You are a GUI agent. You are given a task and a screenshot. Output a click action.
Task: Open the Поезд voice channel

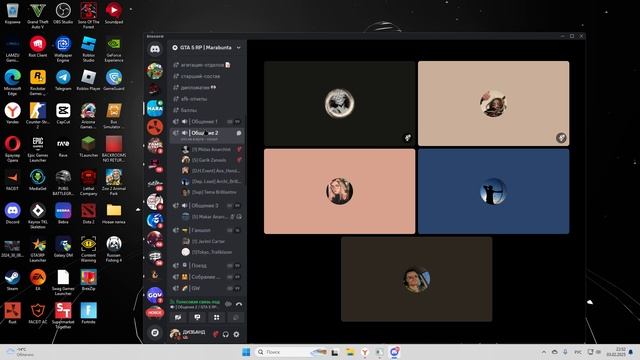click(x=207, y=266)
